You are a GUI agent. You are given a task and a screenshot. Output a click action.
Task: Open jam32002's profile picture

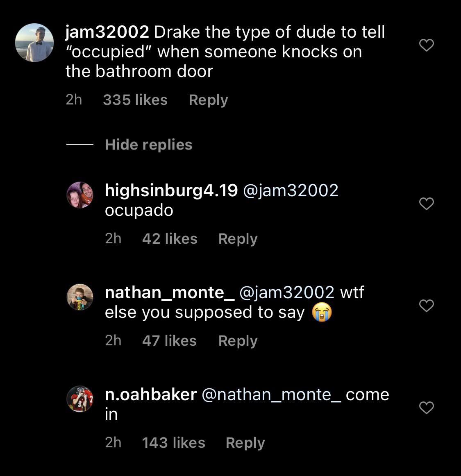[x=34, y=43]
